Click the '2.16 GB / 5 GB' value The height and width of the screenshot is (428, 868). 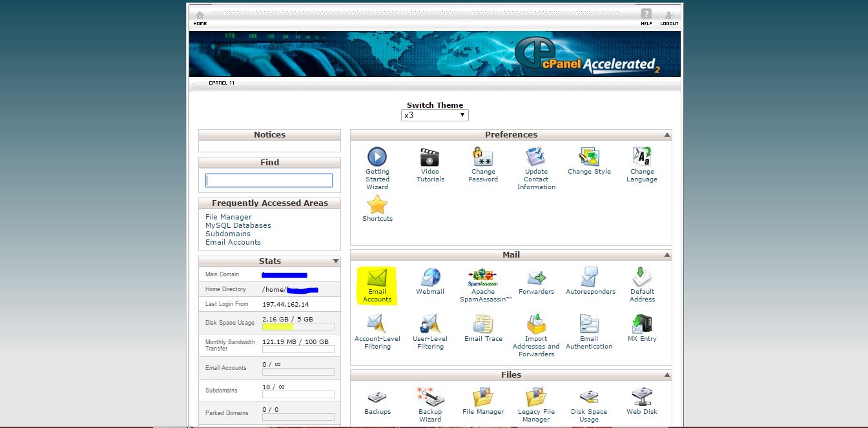coord(287,319)
